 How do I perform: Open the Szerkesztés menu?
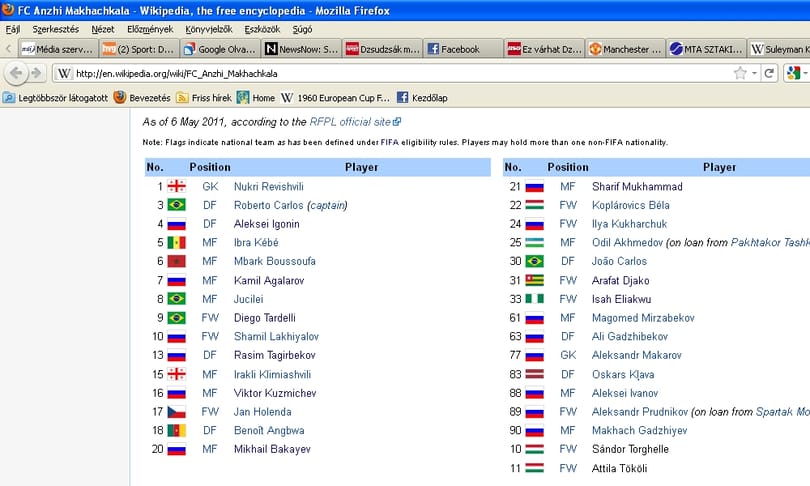(x=55, y=29)
